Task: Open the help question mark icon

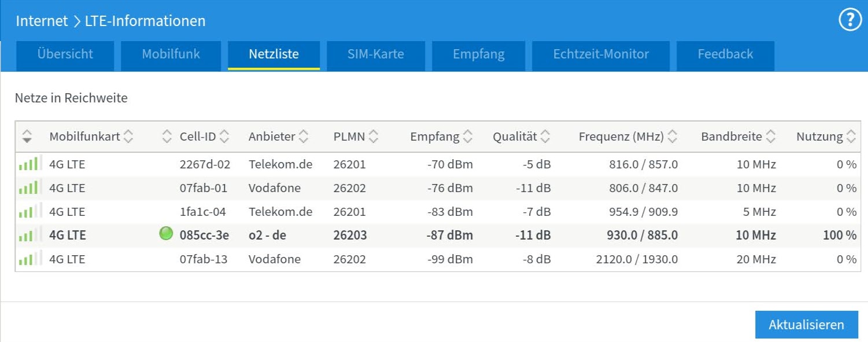Action: coord(850,21)
